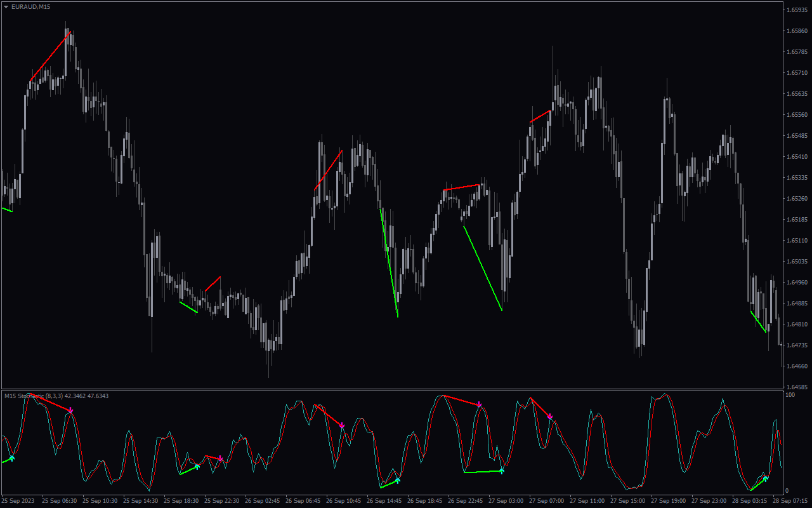
Task: Click the 1.64660 price label
Action: (797, 366)
